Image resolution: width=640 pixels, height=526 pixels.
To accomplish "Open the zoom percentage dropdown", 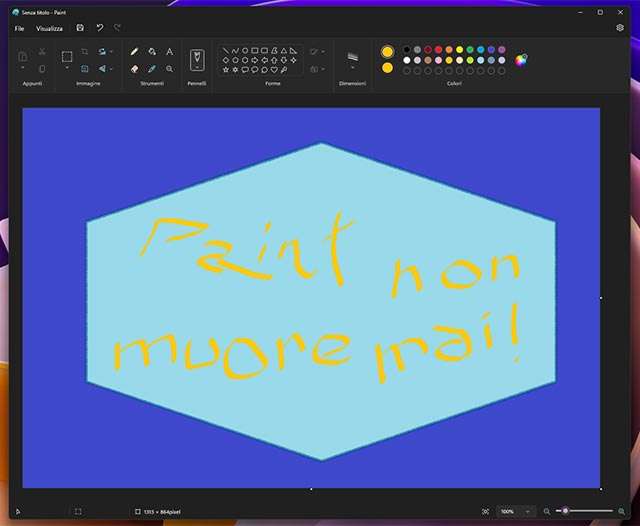I will 528,511.
